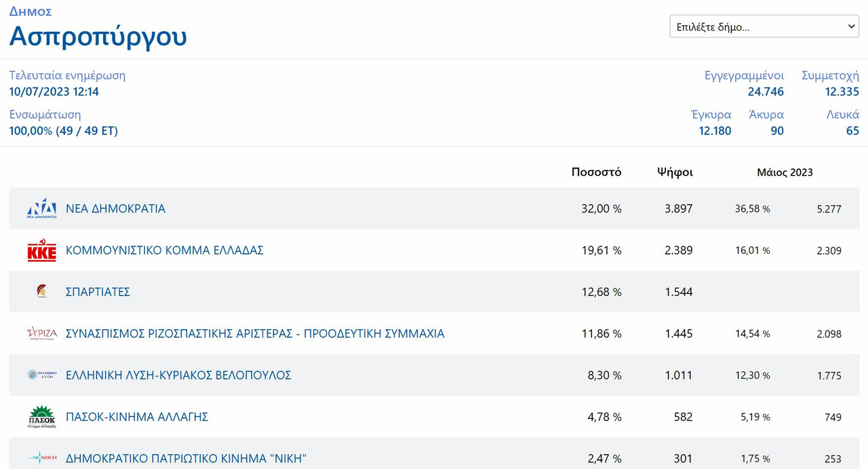Open ΣΥΝΑΣΠΙΣΜΟΣ ΡΙΖΟΣΠΑΣΤΙΚΗΣ ΑΡΙΣΤΕΡΑΣ link
This screenshot has height=469, width=868.
[x=255, y=334]
